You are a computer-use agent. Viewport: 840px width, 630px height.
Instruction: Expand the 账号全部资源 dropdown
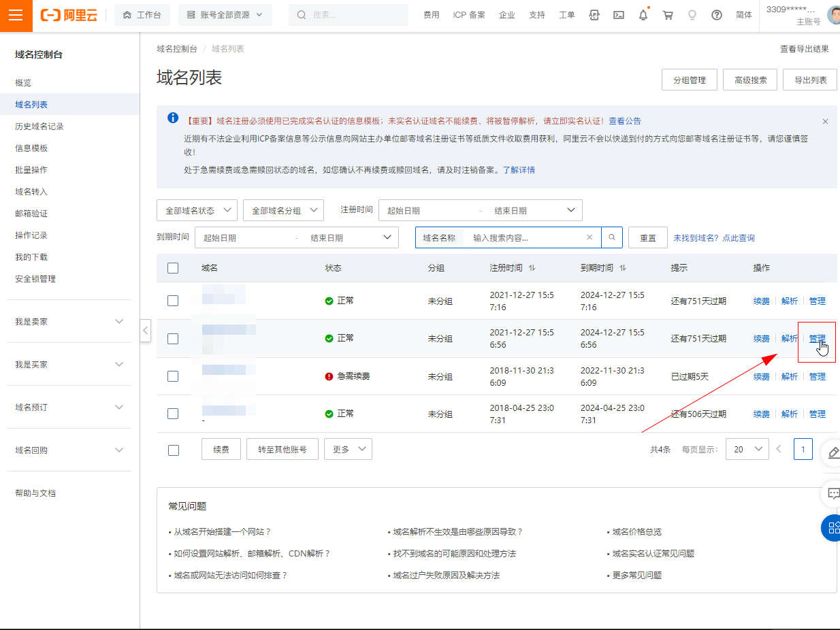click(225, 15)
